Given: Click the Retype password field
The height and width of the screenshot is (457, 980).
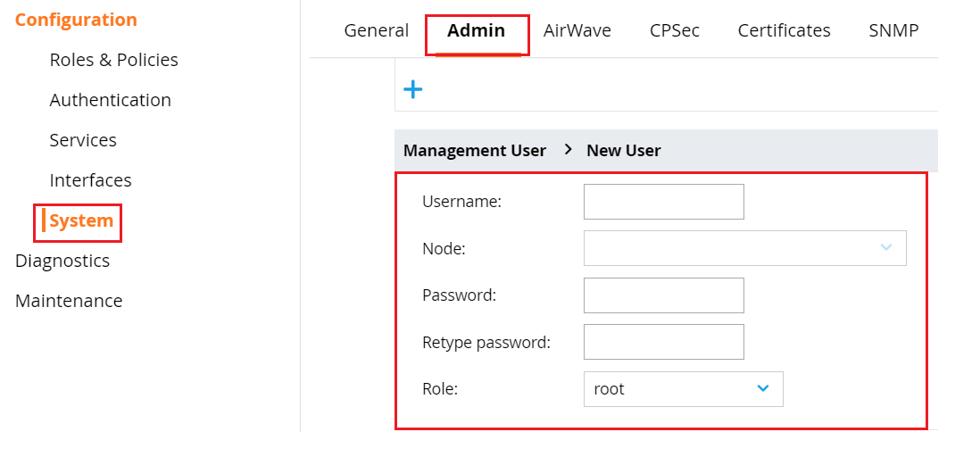Looking at the screenshot, I should [664, 341].
